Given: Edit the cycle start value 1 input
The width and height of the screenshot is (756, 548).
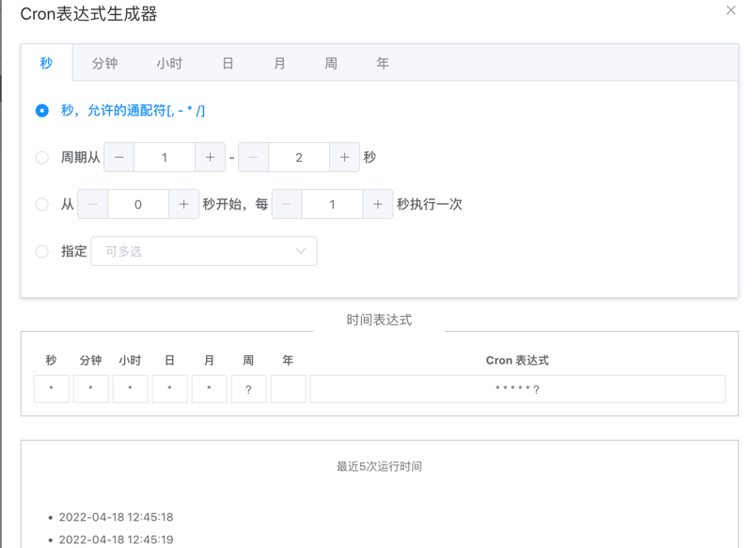Looking at the screenshot, I should [164, 157].
